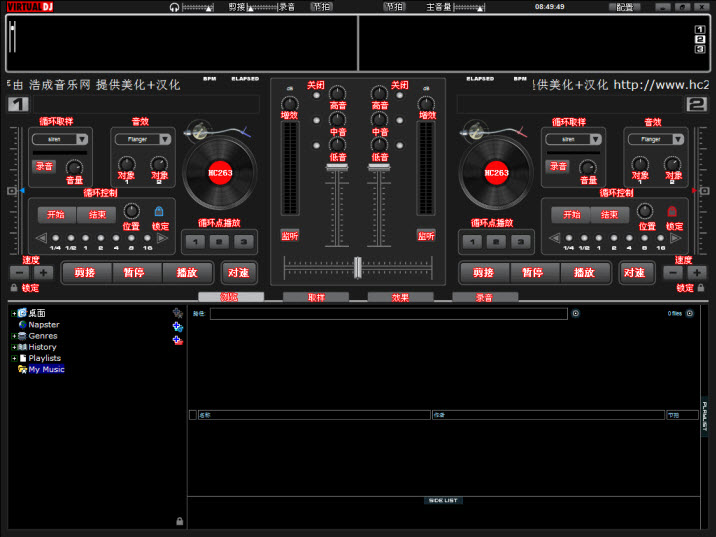
Task: Switch to the 效果 effects tab
Action: [400, 297]
